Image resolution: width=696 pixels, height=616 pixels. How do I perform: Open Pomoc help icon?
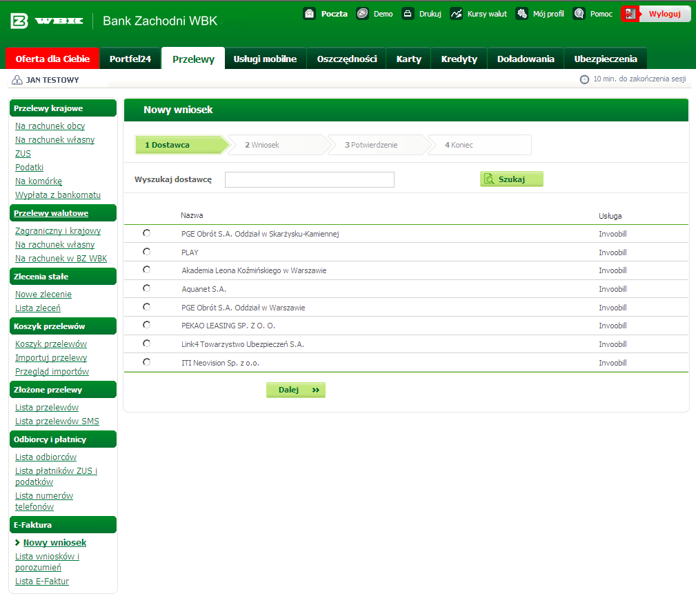coord(579,14)
